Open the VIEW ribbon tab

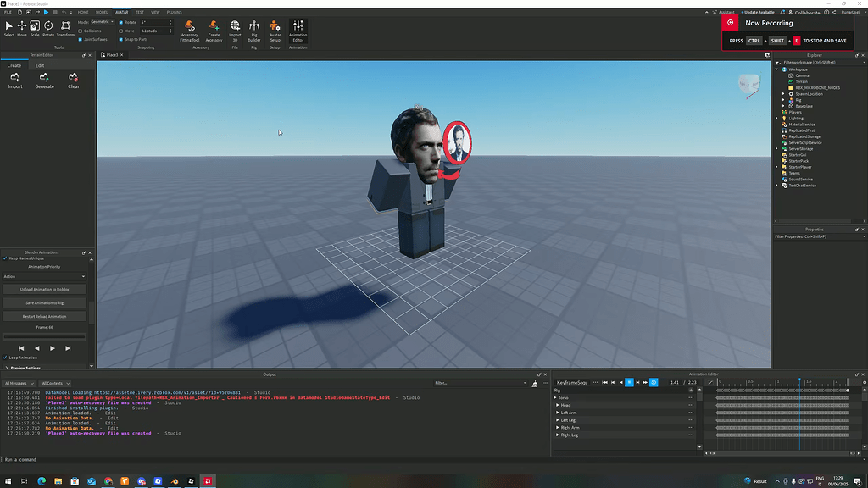pyautogui.click(x=156, y=12)
